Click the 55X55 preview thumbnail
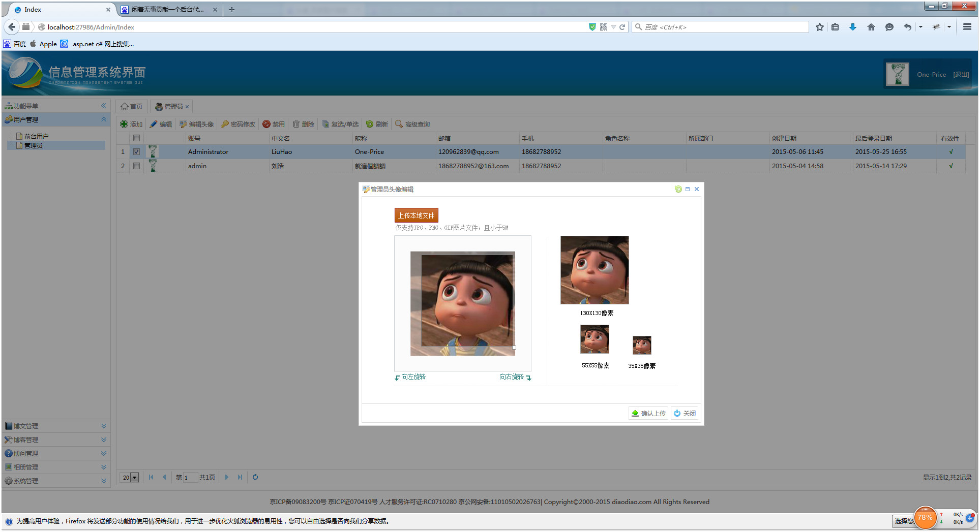The image size is (980, 532). click(595, 339)
